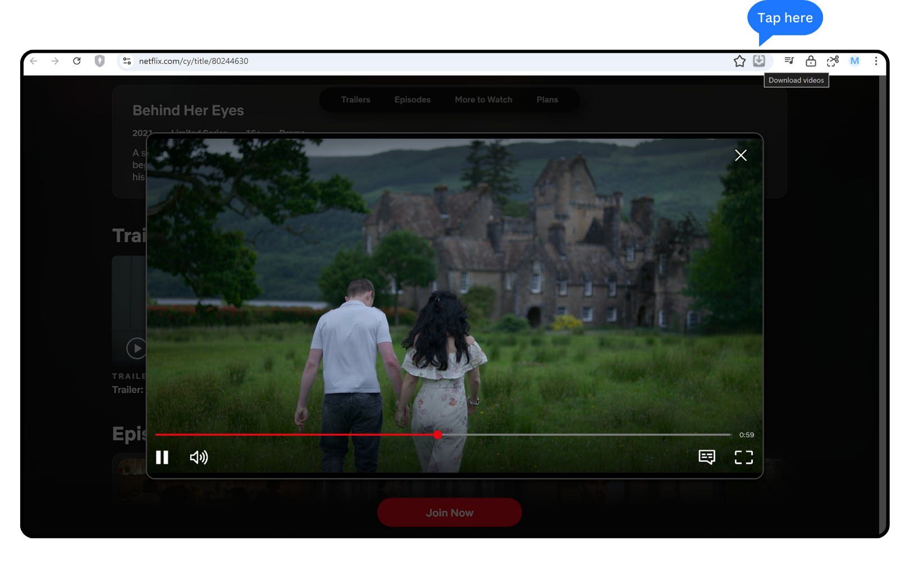Select the netflix.com URL in address bar
Viewport: 910px width, 588px height.
[194, 61]
